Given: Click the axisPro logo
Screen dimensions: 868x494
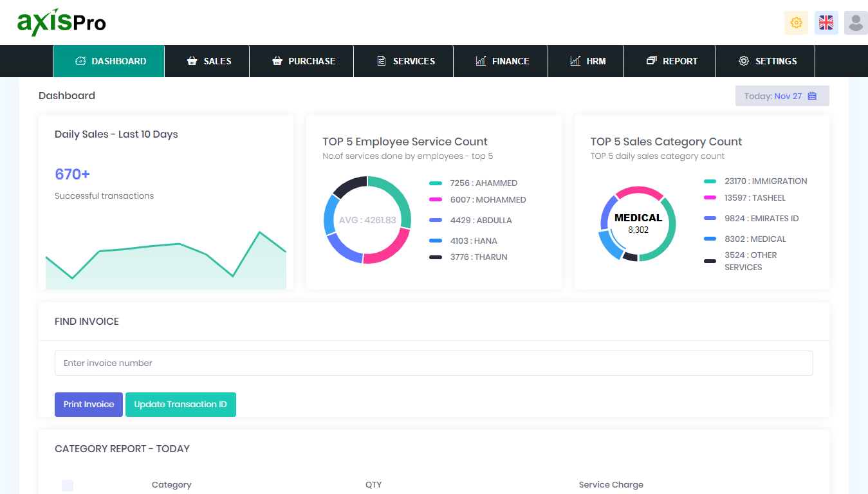Looking at the screenshot, I should pyautogui.click(x=62, y=23).
